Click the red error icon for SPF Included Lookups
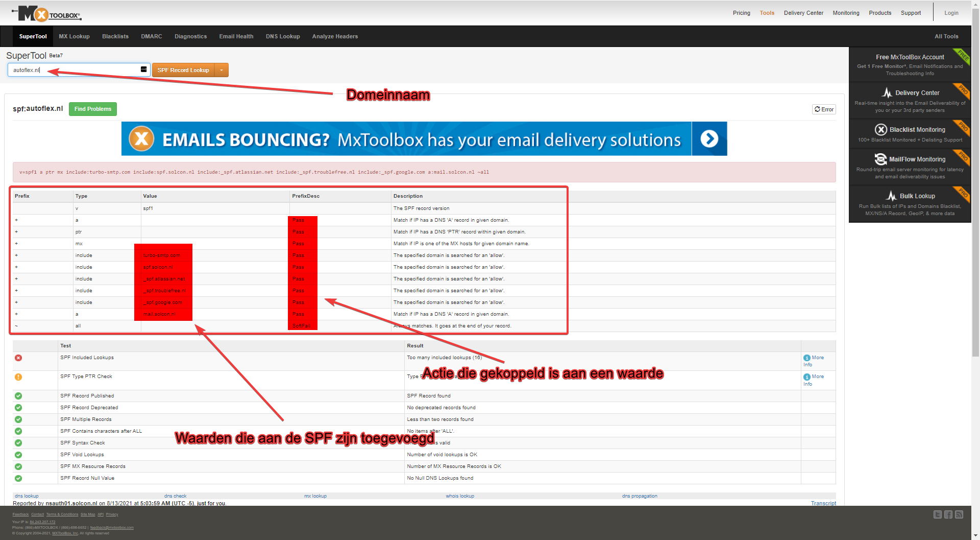 click(18, 358)
